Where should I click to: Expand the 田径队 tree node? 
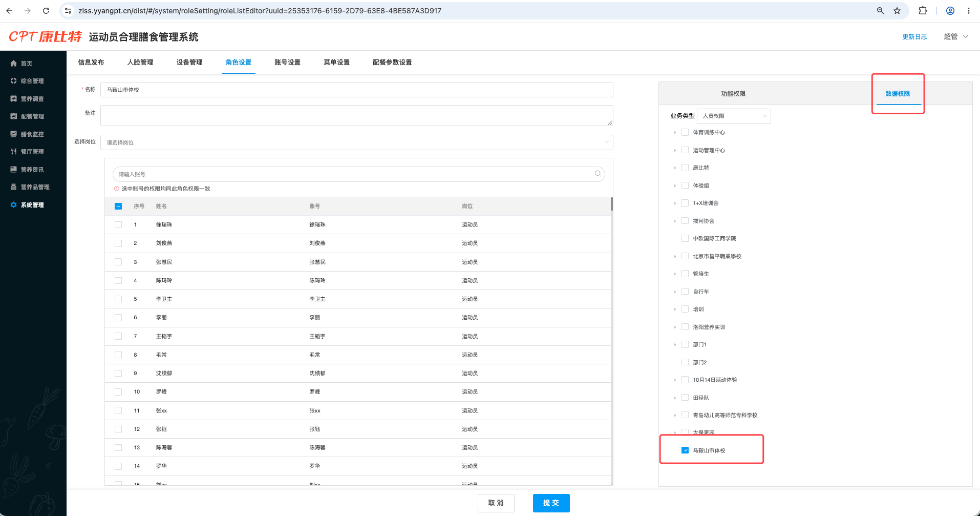tap(675, 398)
